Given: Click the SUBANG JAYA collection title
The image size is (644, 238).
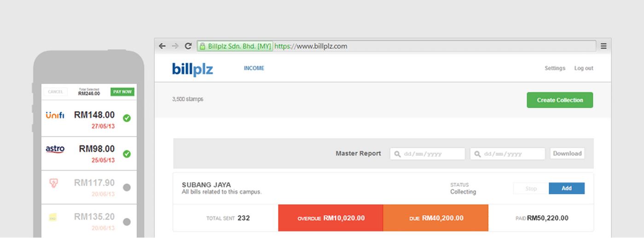Looking at the screenshot, I should click(206, 185).
